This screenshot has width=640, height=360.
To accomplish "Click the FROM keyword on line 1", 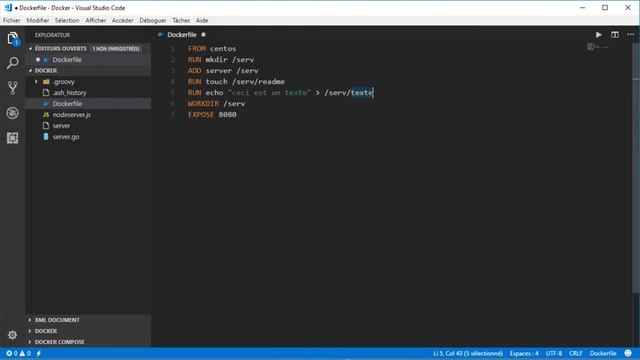I will click(197, 49).
